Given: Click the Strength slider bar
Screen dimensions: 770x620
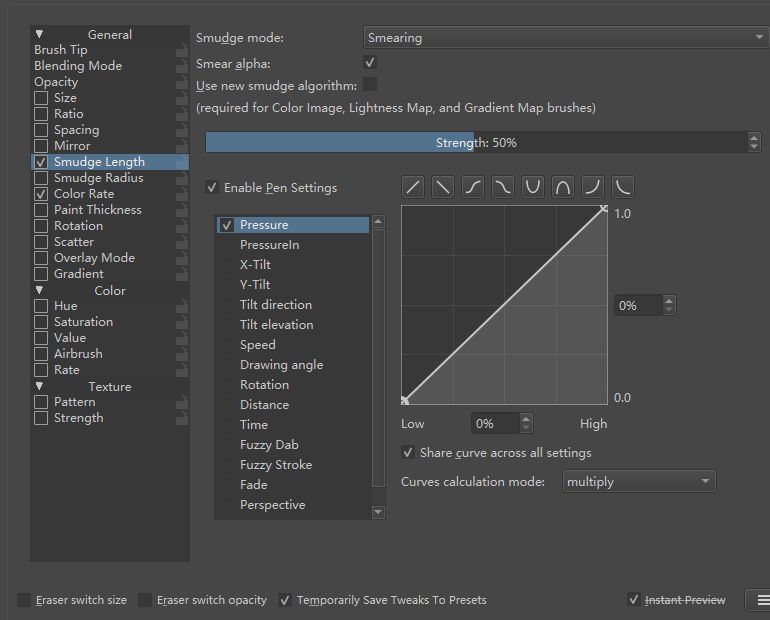Looking at the screenshot, I should tap(476, 143).
